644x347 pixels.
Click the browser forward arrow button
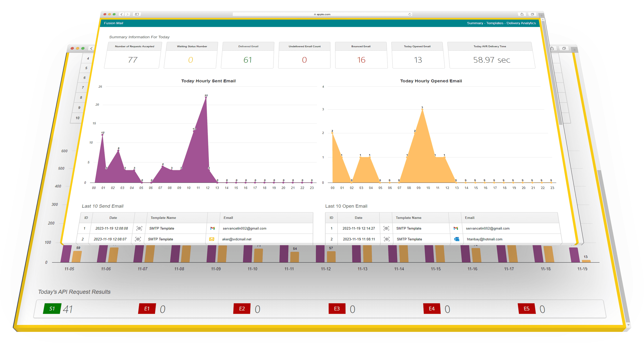[127, 14]
